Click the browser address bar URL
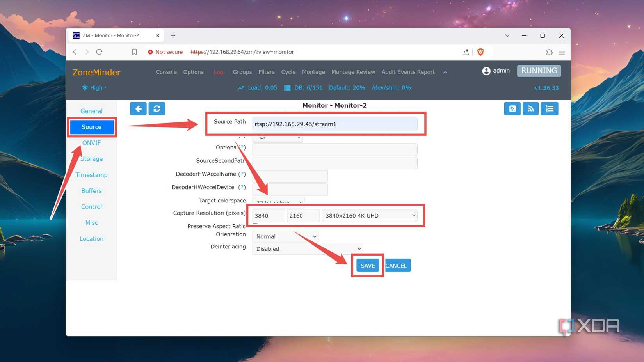Image resolution: width=644 pixels, height=362 pixels. coord(242,52)
